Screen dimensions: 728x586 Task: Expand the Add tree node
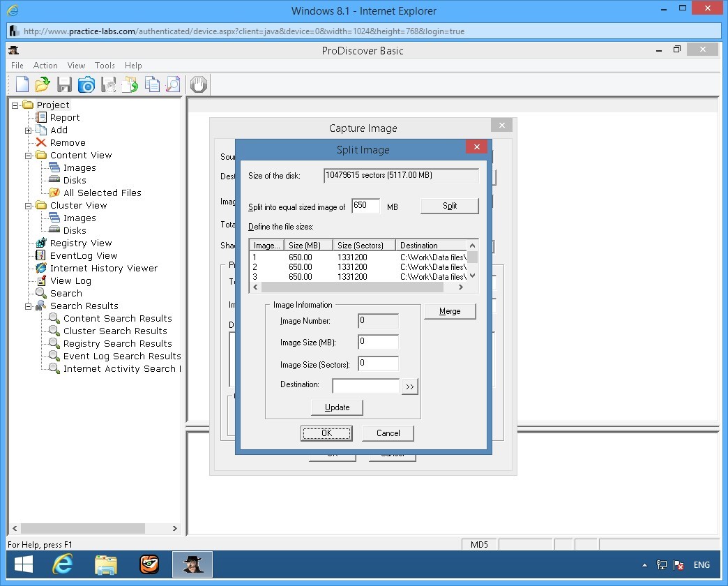click(29, 130)
